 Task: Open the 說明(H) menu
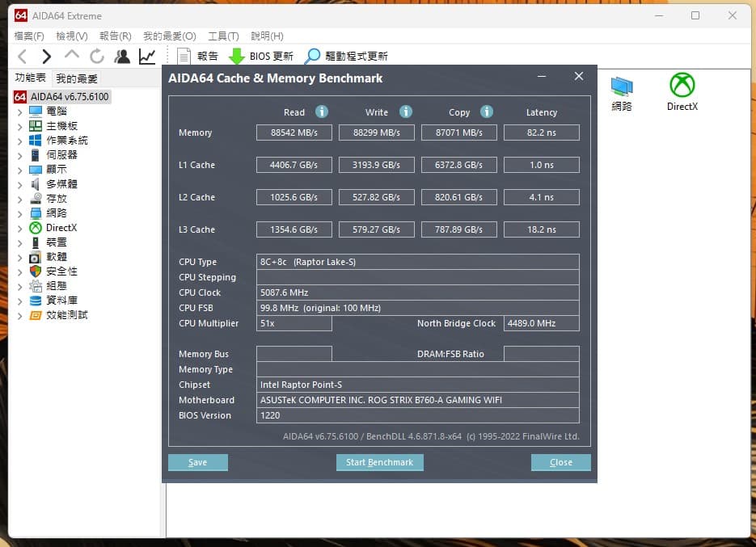[x=267, y=36]
